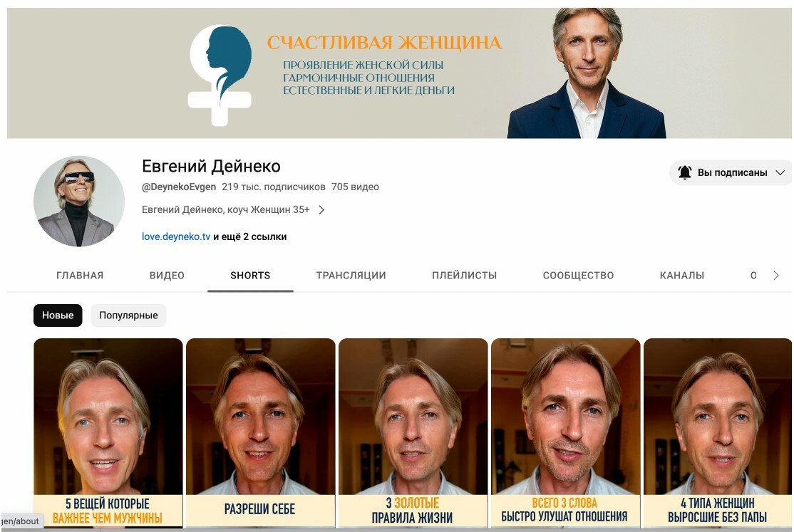Open the ПЛЕЙЛИСТЫ tab
Screen dimensions: 794x532
(x=464, y=276)
